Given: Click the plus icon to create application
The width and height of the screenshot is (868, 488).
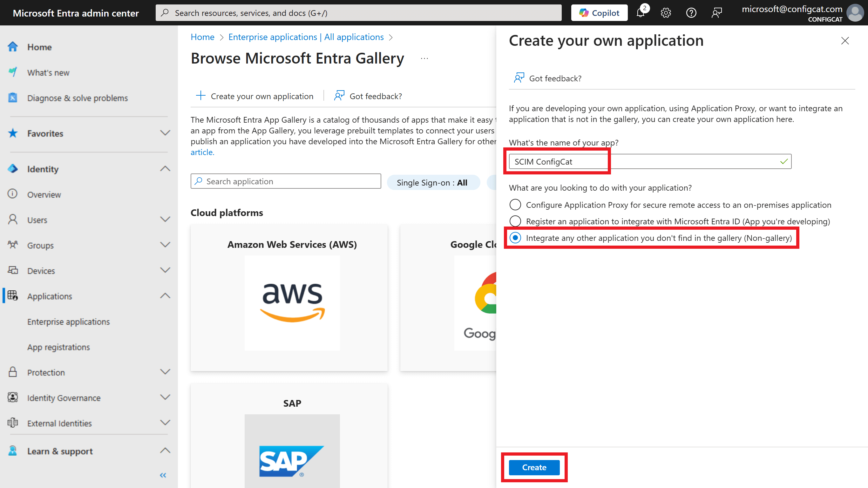Looking at the screenshot, I should click(200, 96).
